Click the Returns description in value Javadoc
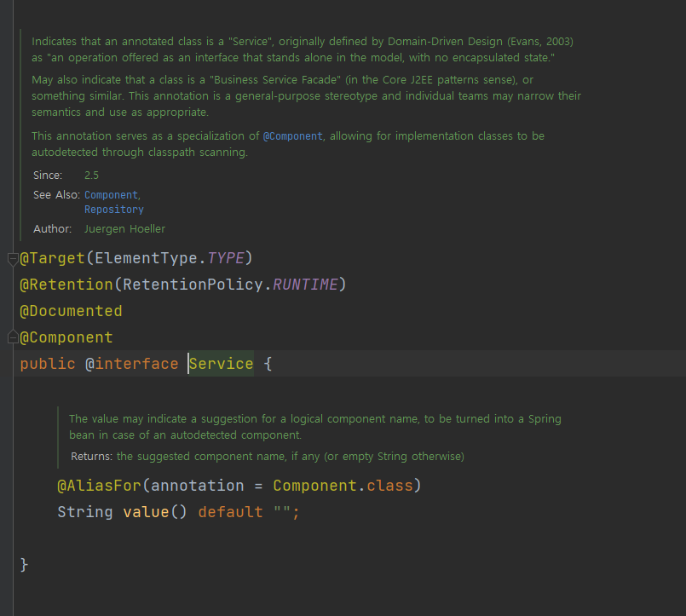Image resolution: width=686 pixels, height=616 pixels. pyautogui.click(x=290, y=457)
